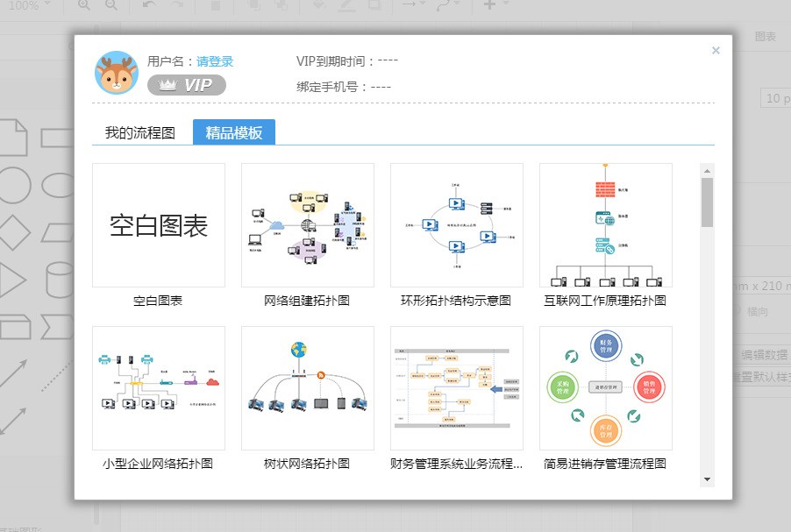Open the 环形拓扑结构示意图 template thumbnail
Image resolution: width=791 pixels, height=532 pixels.
pyautogui.click(x=457, y=225)
